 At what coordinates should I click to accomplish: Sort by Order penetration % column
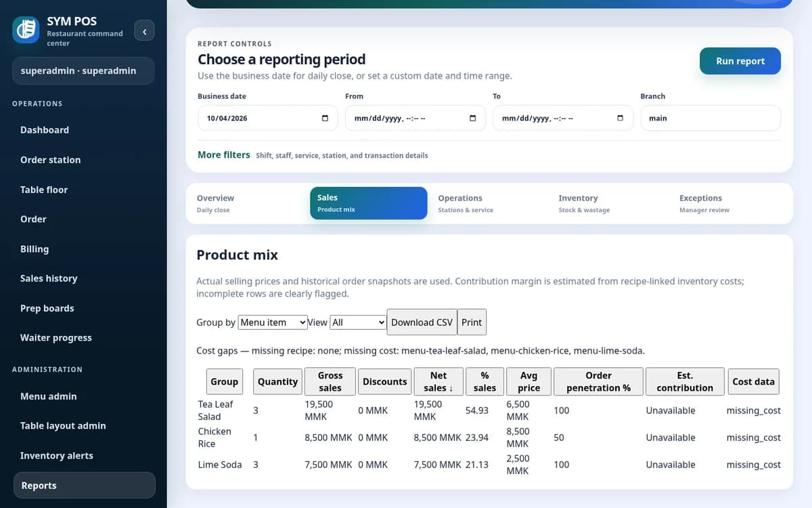click(x=598, y=381)
